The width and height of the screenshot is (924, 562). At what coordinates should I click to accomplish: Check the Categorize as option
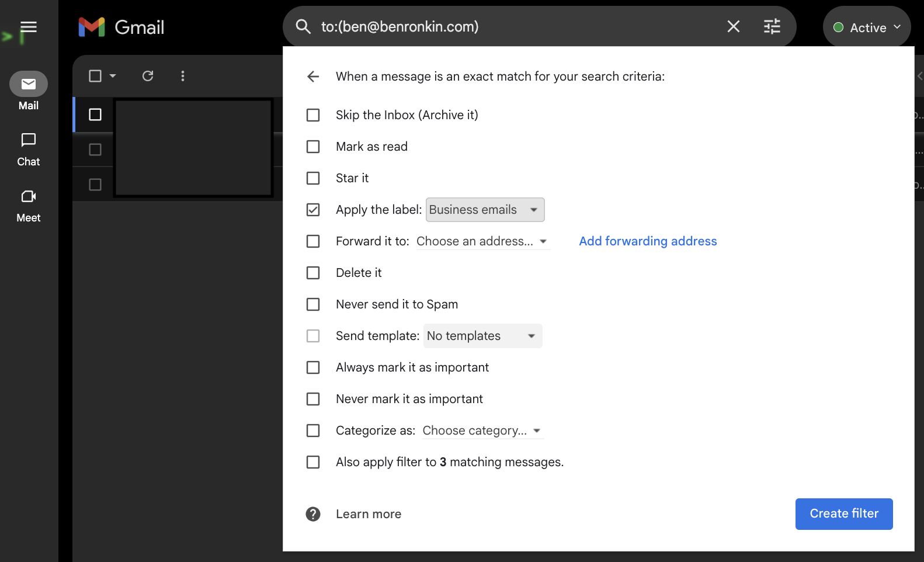pos(313,431)
